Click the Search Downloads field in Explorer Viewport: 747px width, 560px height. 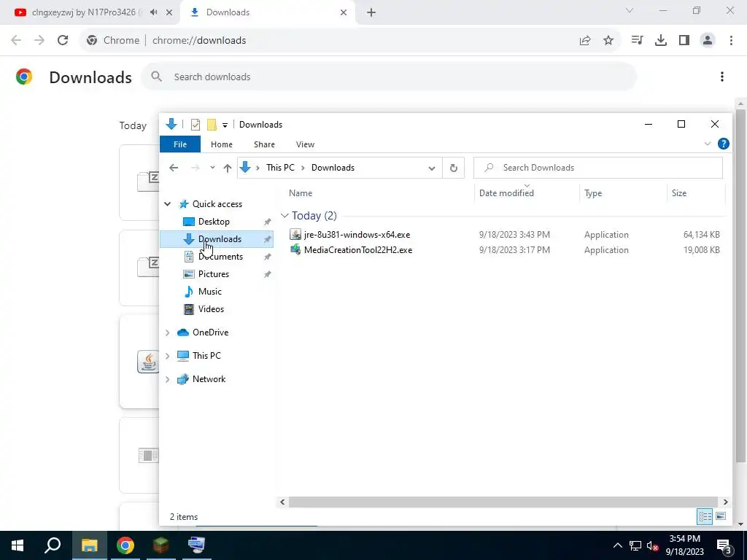(x=598, y=168)
